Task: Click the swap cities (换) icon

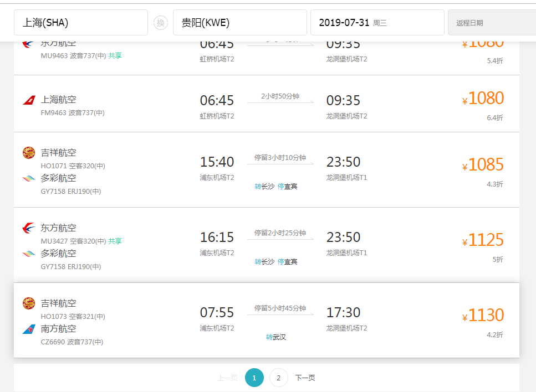Action: click(x=161, y=23)
